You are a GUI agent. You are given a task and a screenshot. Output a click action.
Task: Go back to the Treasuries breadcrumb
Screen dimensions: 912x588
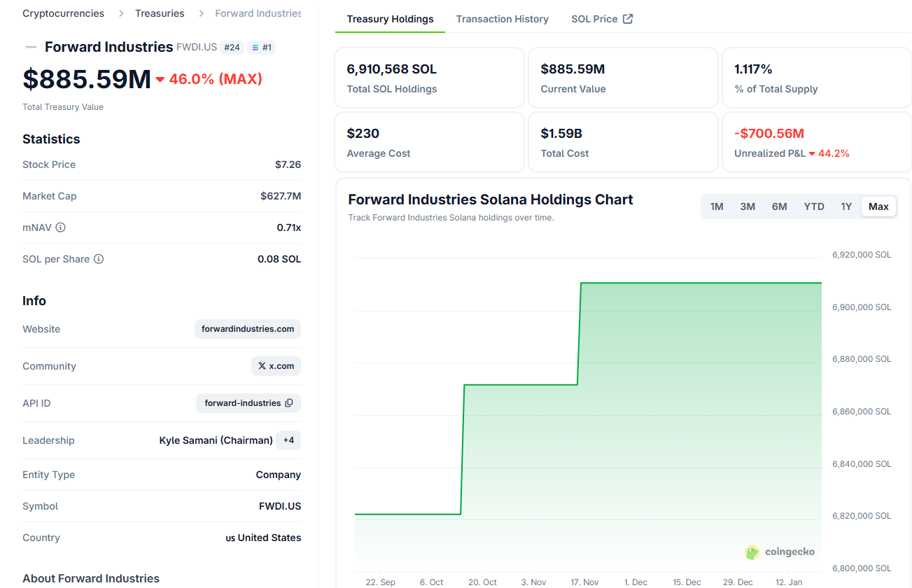coord(160,13)
